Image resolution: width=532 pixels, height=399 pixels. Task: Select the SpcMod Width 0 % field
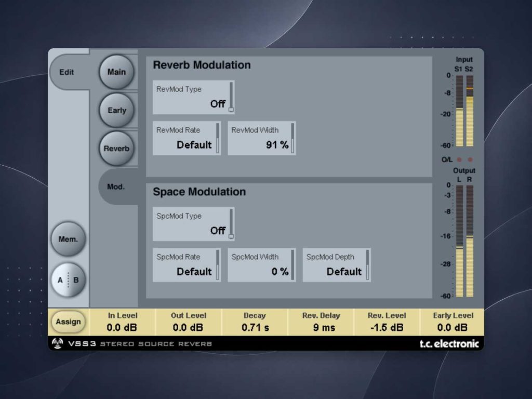tap(262, 265)
